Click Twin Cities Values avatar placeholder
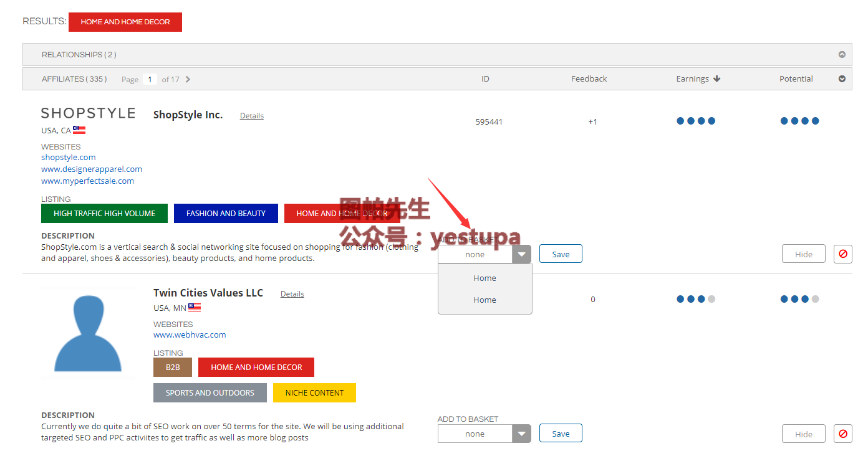868x451 pixels. pyautogui.click(x=88, y=333)
